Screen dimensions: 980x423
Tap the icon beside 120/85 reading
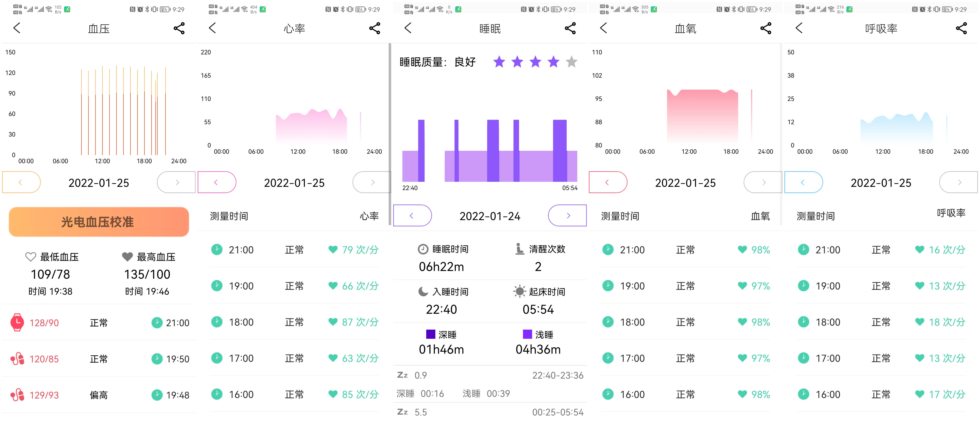(x=17, y=358)
